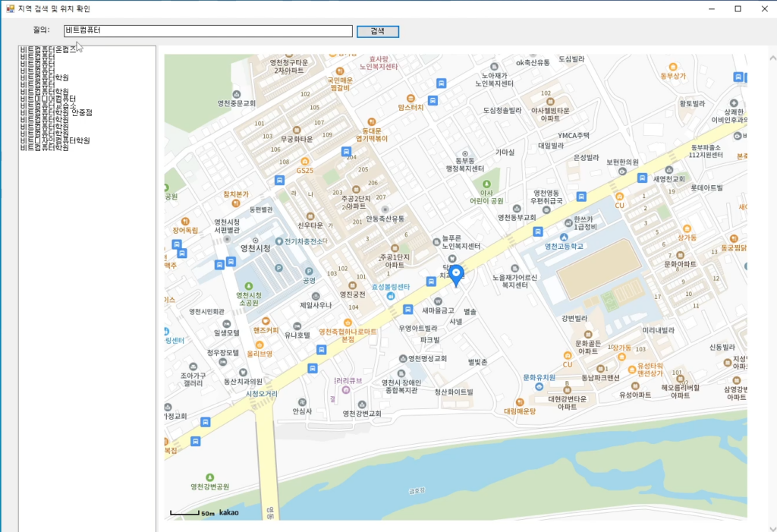This screenshot has width=777, height=532.
Task: Click the 영천시청 label on the map
Action: tap(255, 248)
